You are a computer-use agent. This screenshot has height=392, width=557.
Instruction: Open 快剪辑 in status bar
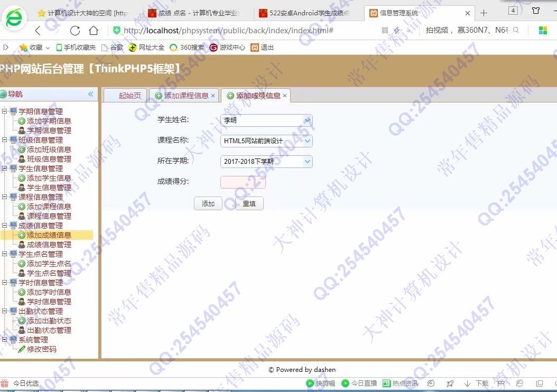pyautogui.click(x=320, y=384)
